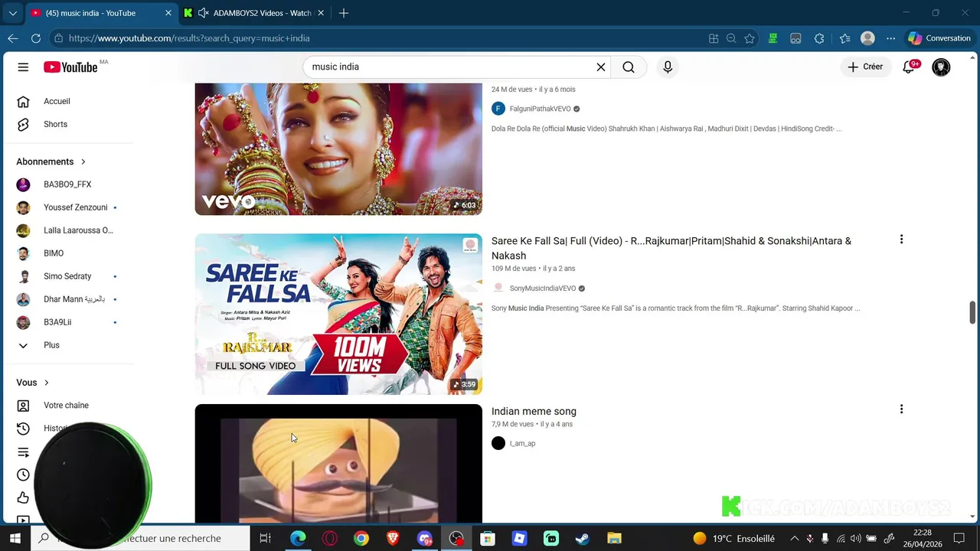Reload the page
980x551 pixels.
[35, 38]
